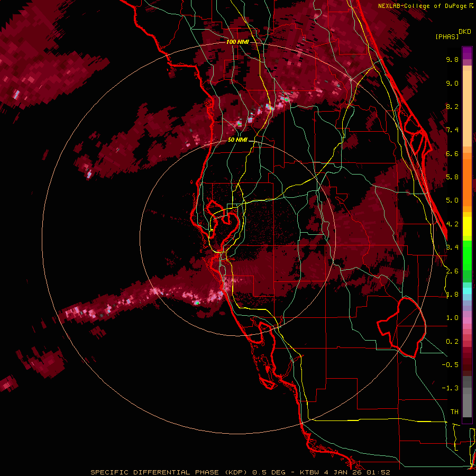Click the 0.2 scale value
This screenshot has width=476, height=476.
pyautogui.click(x=452, y=342)
